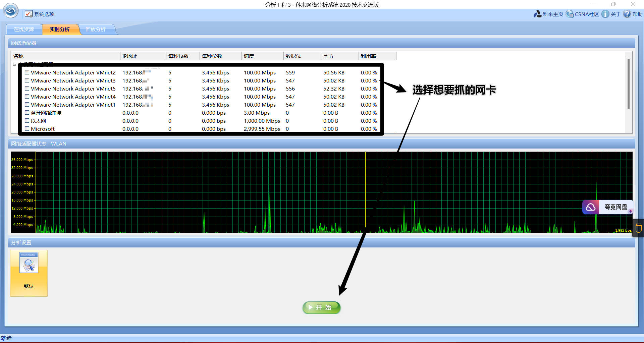Click the 开始 start button

click(321, 307)
